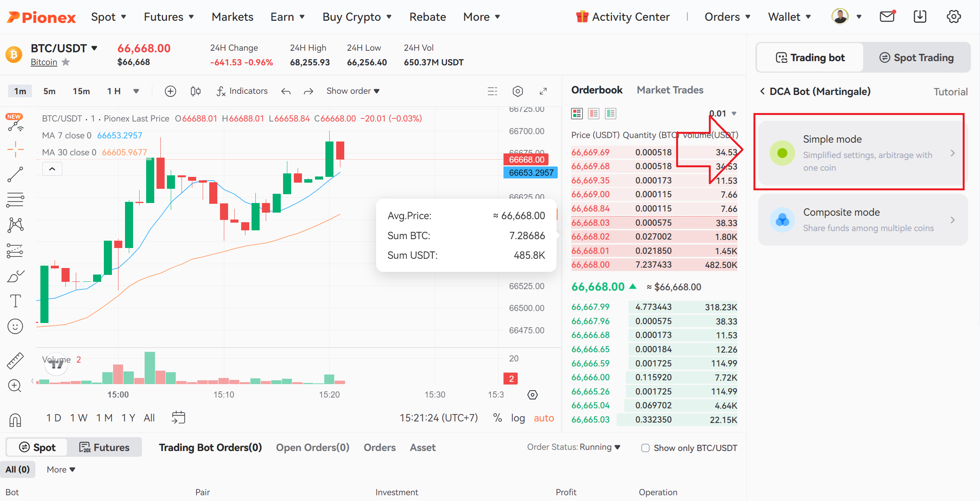Redo the chart action

click(308, 92)
